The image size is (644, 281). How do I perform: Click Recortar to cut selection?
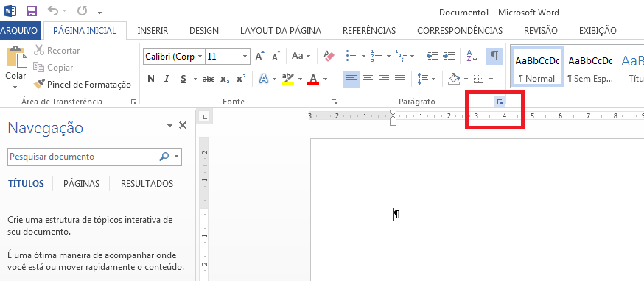point(57,51)
